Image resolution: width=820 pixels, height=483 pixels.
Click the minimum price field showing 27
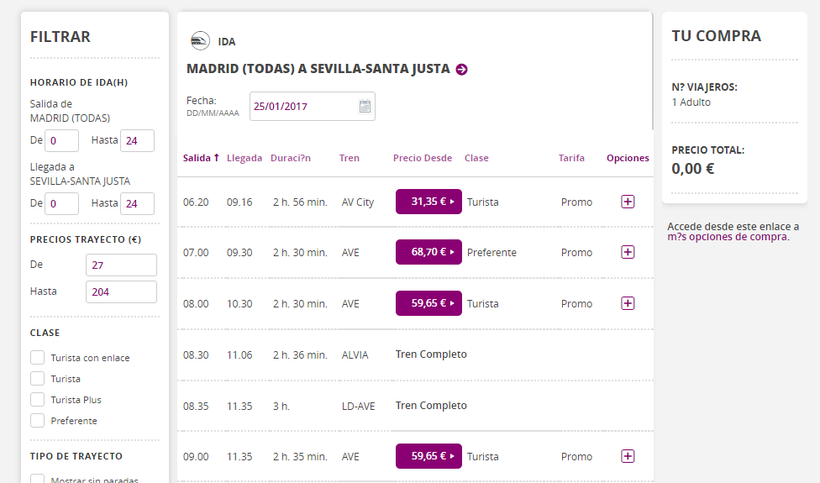[121, 265]
